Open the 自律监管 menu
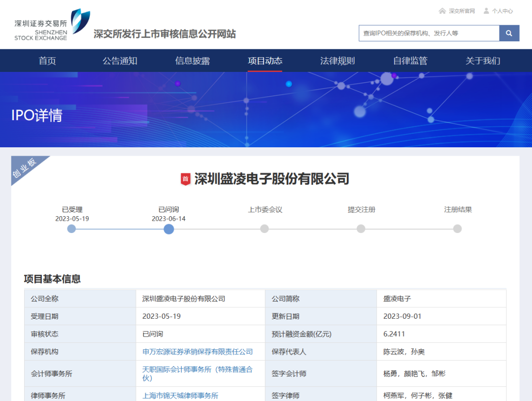This screenshot has height=401, width=532. [410, 61]
